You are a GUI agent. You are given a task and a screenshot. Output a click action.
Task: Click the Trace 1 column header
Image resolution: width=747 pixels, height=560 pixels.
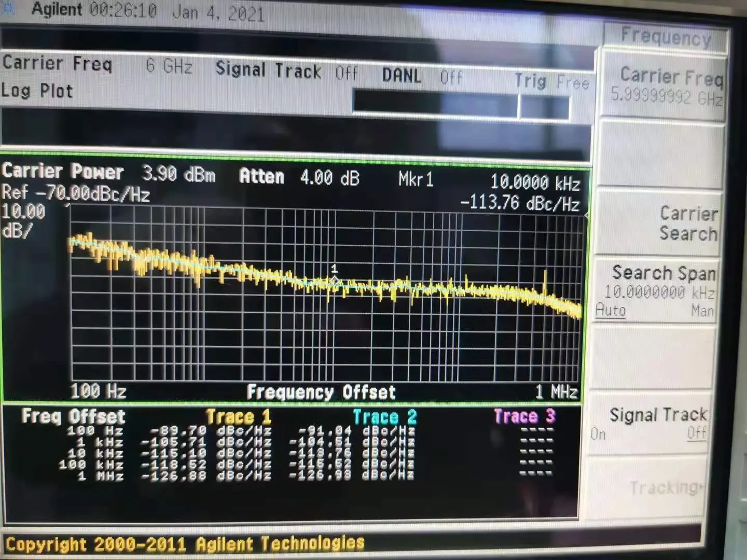pyautogui.click(x=239, y=417)
